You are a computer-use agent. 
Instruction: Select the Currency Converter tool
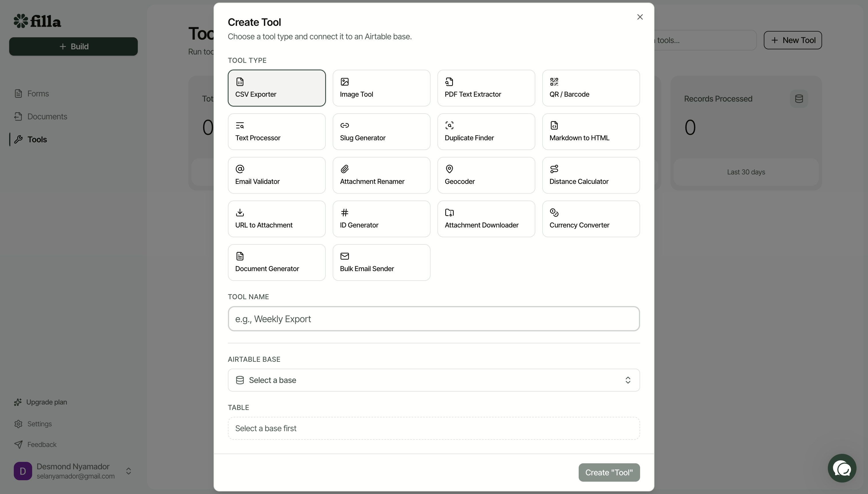pyautogui.click(x=590, y=219)
